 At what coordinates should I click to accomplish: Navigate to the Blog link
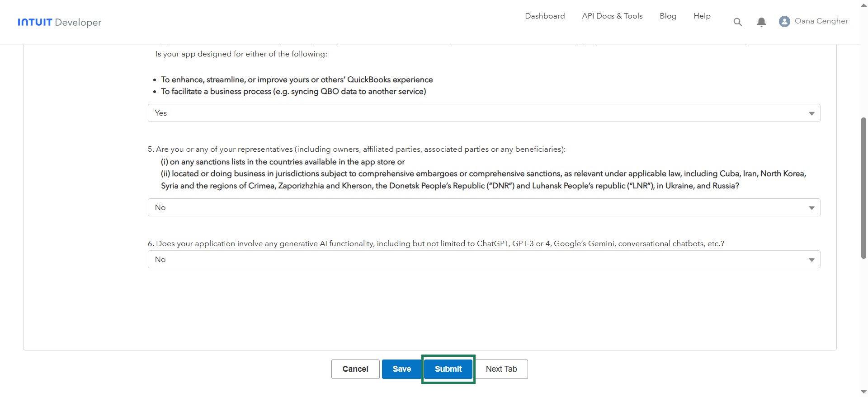[x=668, y=16]
